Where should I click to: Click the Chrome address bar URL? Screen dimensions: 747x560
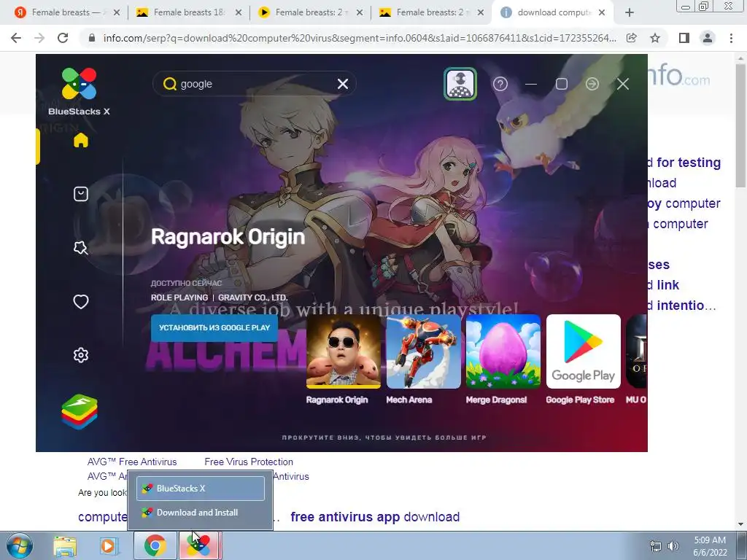[x=359, y=38]
